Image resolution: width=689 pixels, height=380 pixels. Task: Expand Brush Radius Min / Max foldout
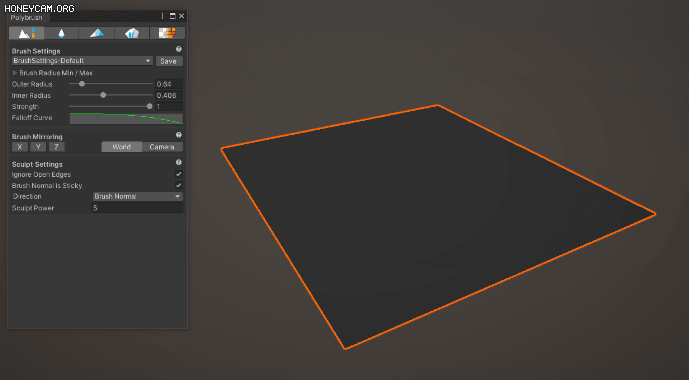coord(15,73)
